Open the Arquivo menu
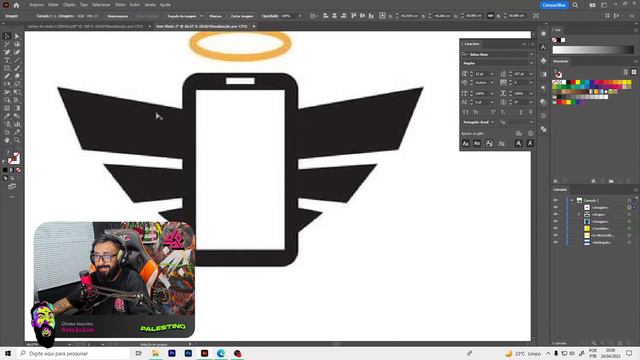Image resolution: width=640 pixels, height=360 pixels. tap(36, 5)
